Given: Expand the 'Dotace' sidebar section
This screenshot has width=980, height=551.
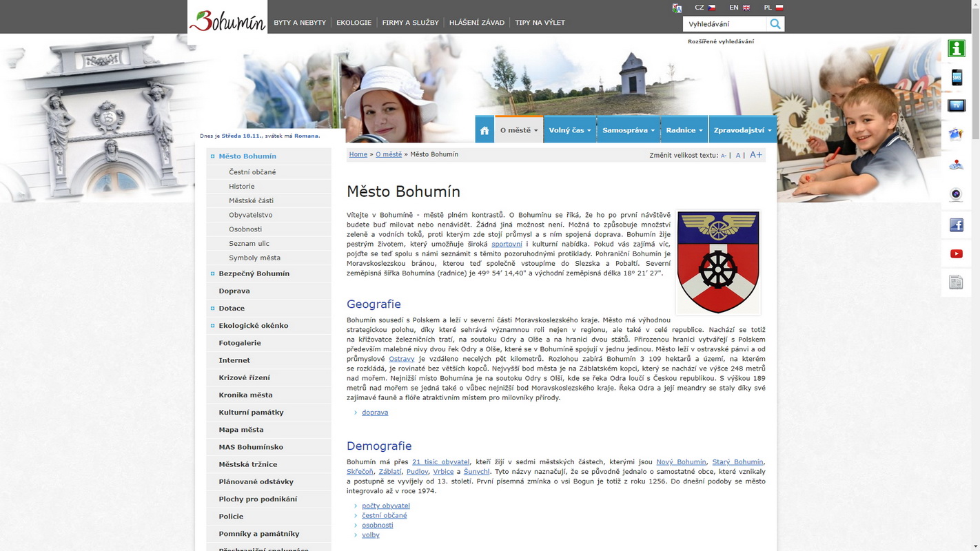Looking at the screenshot, I should (213, 309).
